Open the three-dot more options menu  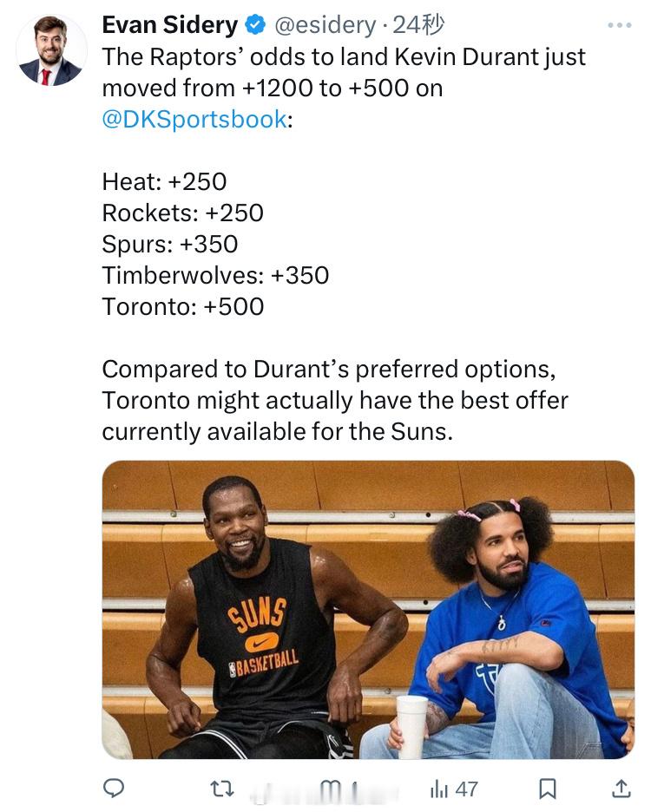click(620, 25)
